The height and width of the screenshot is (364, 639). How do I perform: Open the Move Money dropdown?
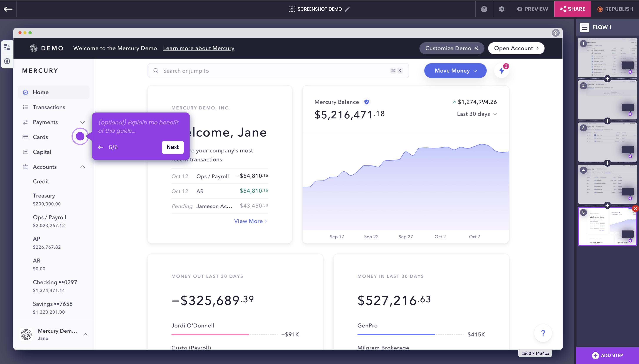(455, 71)
